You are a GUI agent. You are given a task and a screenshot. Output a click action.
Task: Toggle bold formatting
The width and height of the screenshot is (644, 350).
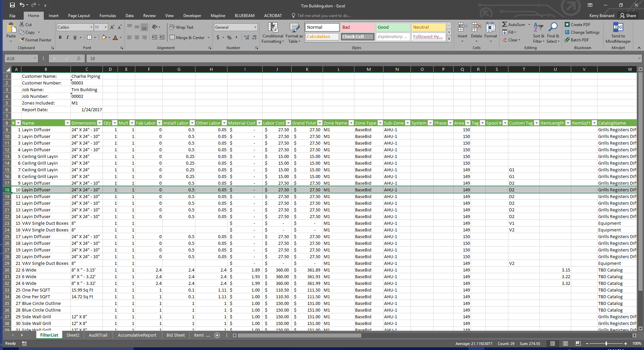60,37
